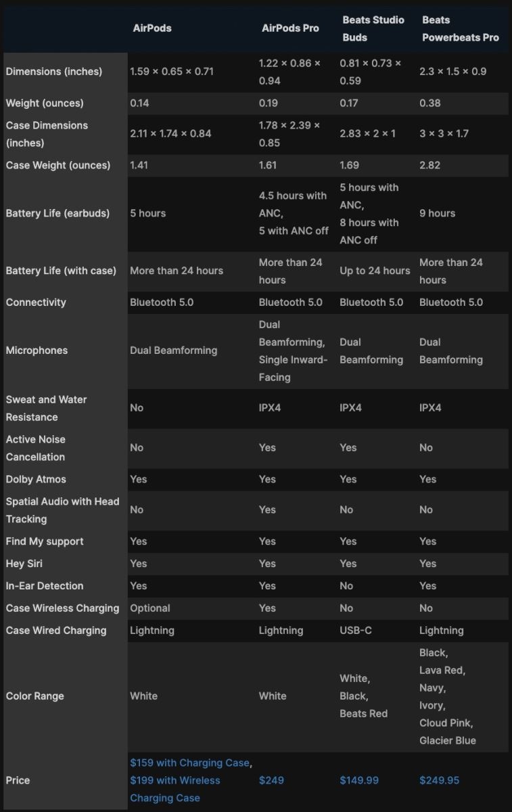This screenshot has height=812, width=512.
Task: Select the Up to 24 hours cell
Action: [375, 271]
